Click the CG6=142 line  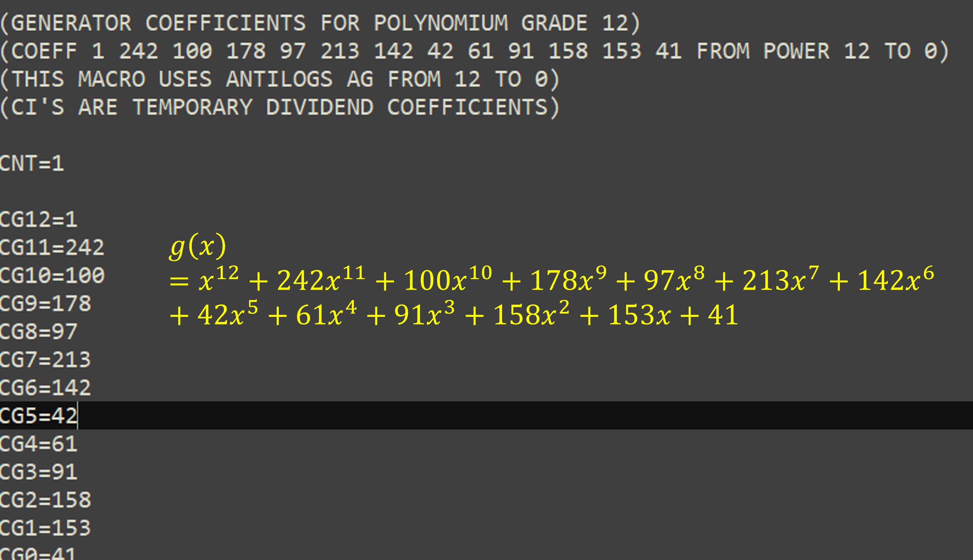tap(45, 387)
